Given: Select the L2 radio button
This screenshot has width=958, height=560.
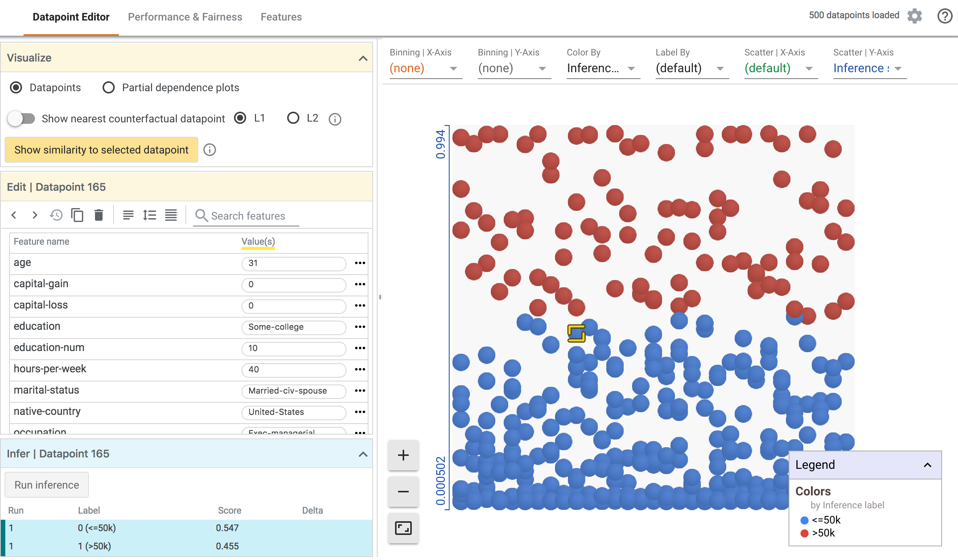Looking at the screenshot, I should pyautogui.click(x=293, y=119).
